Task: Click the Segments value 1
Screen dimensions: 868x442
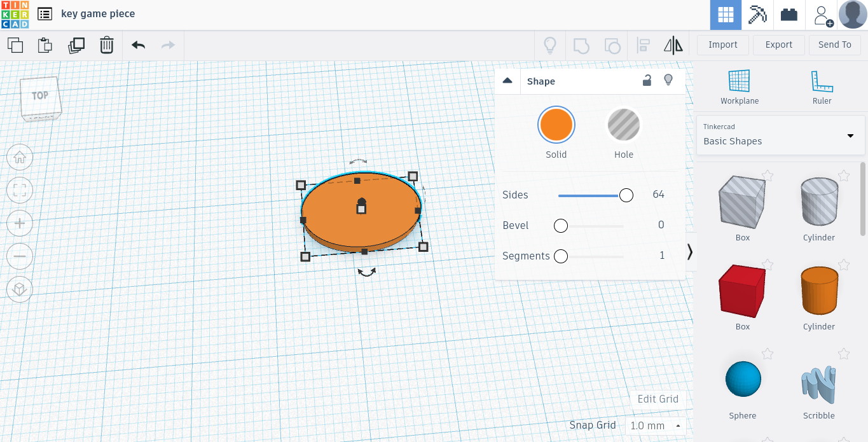Action: (x=662, y=256)
